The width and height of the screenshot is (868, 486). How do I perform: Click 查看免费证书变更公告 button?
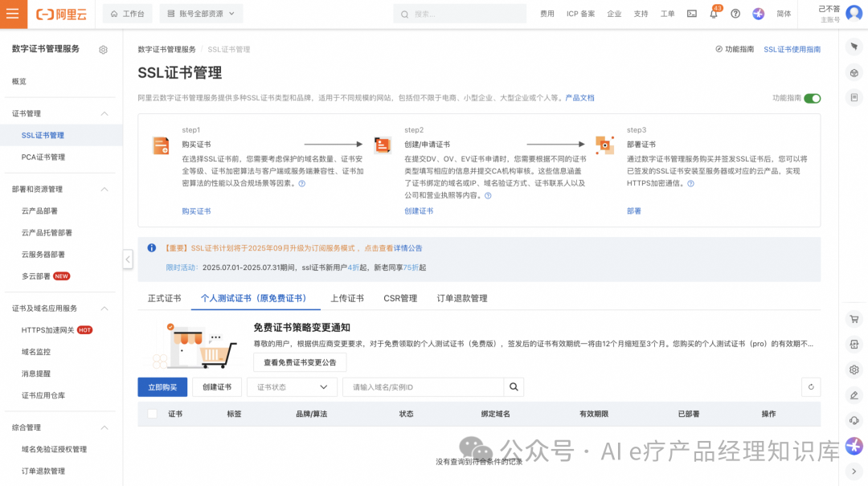coord(300,362)
